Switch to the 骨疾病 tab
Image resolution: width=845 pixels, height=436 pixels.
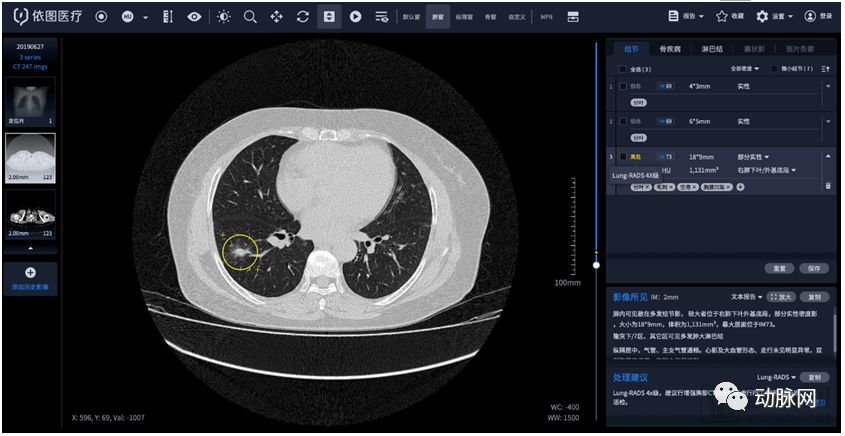[670, 48]
